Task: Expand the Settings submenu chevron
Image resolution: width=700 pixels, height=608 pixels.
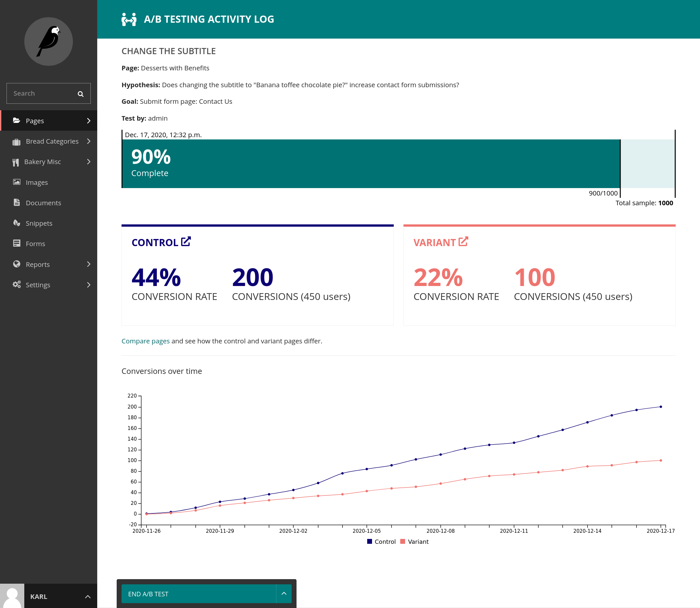Action: (88, 285)
